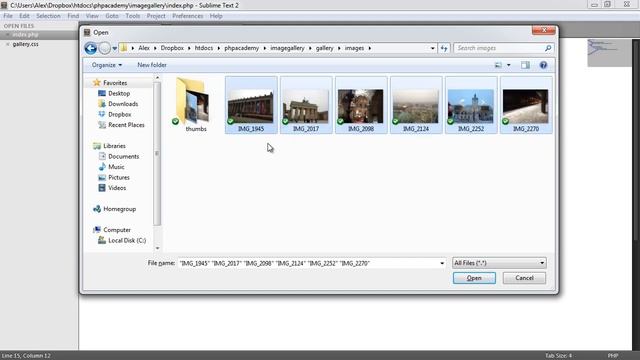Open Sublime Text Find menu

click(x=73, y=16)
